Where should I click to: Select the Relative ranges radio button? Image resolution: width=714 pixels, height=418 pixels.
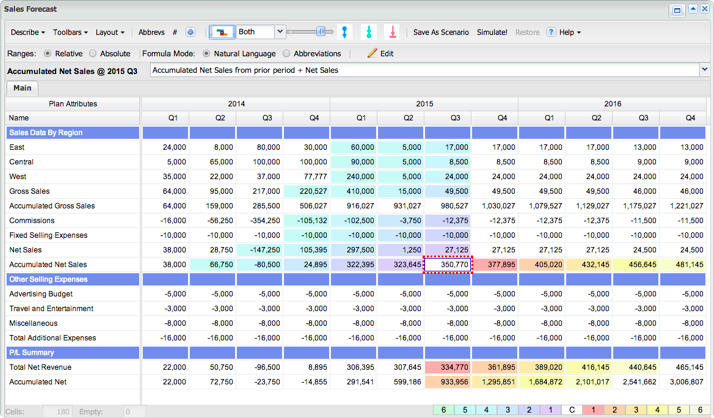tap(47, 53)
